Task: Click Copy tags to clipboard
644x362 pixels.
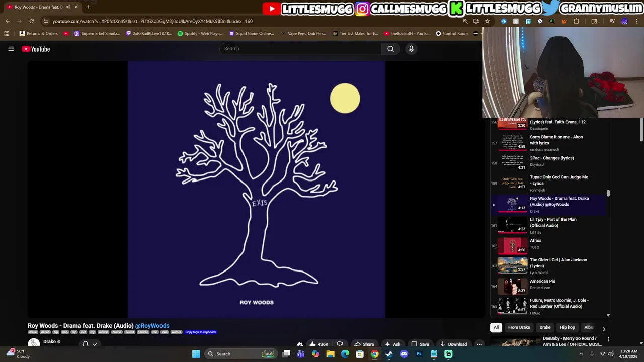Action: [200, 332]
